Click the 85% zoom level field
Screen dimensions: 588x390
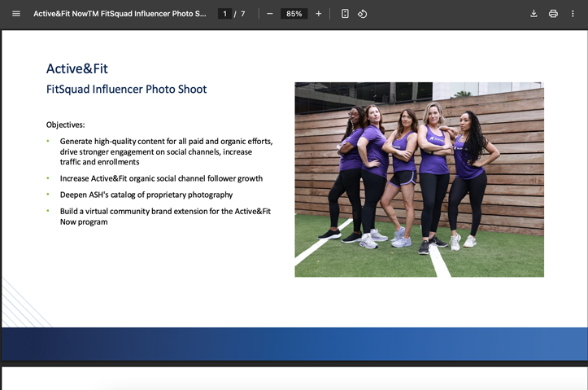[x=294, y=14]
